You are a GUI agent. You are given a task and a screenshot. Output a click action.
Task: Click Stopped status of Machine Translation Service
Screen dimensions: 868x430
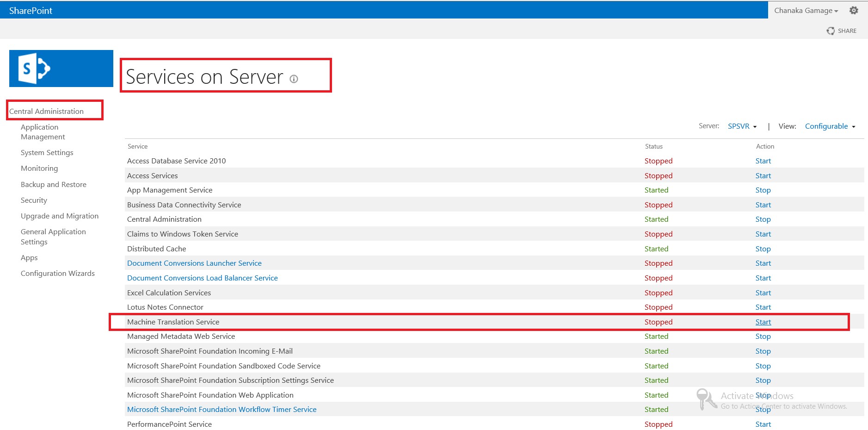(659, 322)
